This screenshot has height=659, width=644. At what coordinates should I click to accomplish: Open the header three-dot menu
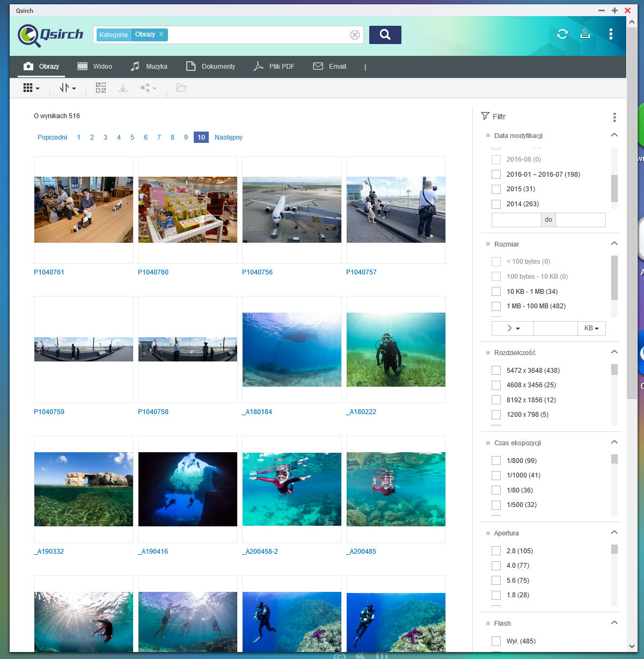pos(611,34)
